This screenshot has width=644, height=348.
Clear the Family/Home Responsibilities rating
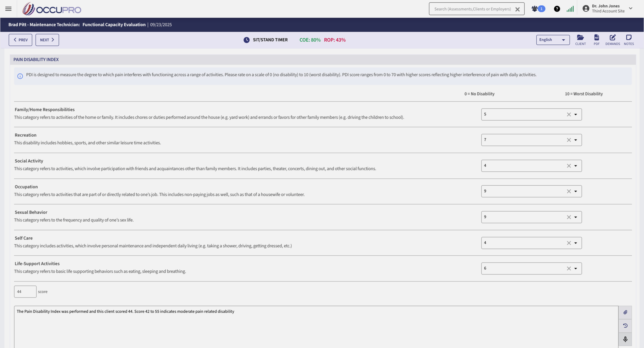pyautogui.click(x=569, y=114)
